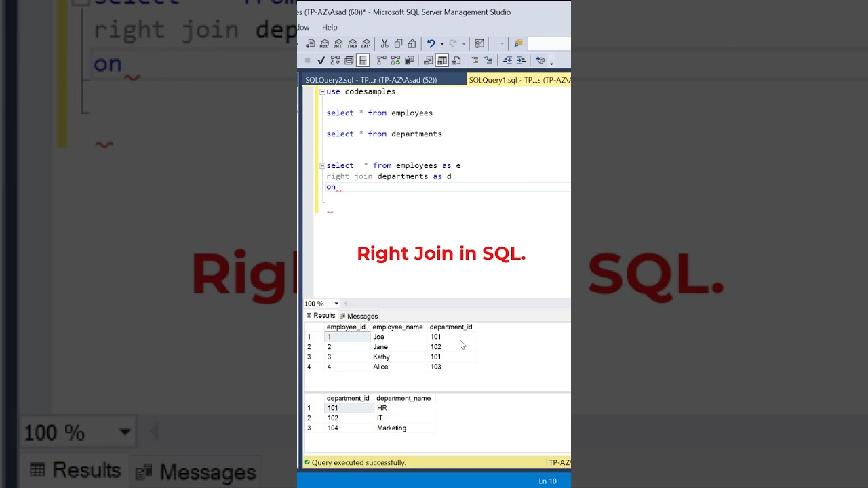Click the green success icon in the status bar
This screenshot has width=868, height=488.
pos(307,462)
